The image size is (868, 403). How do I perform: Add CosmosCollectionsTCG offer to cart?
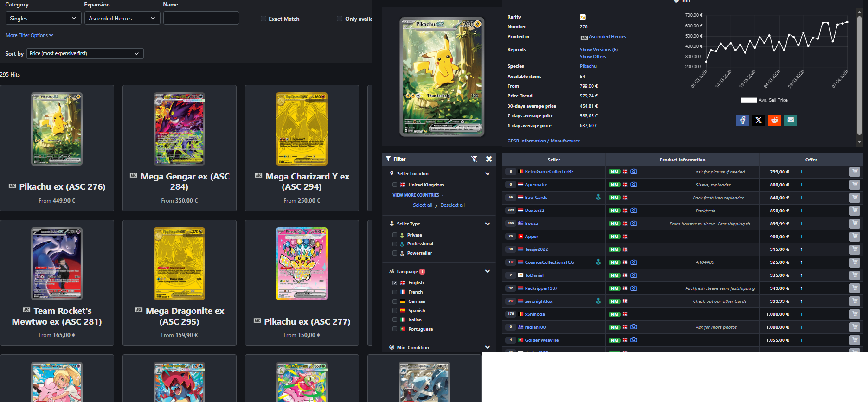(855, 262)
